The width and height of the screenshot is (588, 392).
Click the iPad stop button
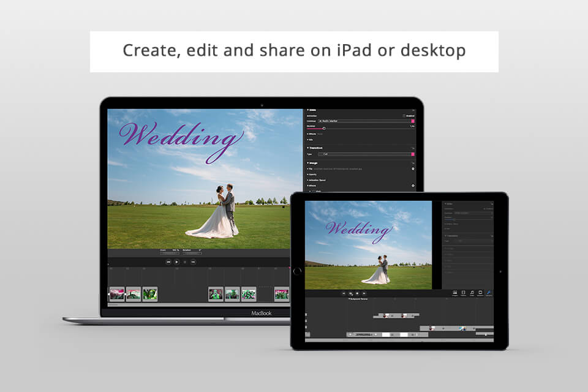tap(357, 293)
